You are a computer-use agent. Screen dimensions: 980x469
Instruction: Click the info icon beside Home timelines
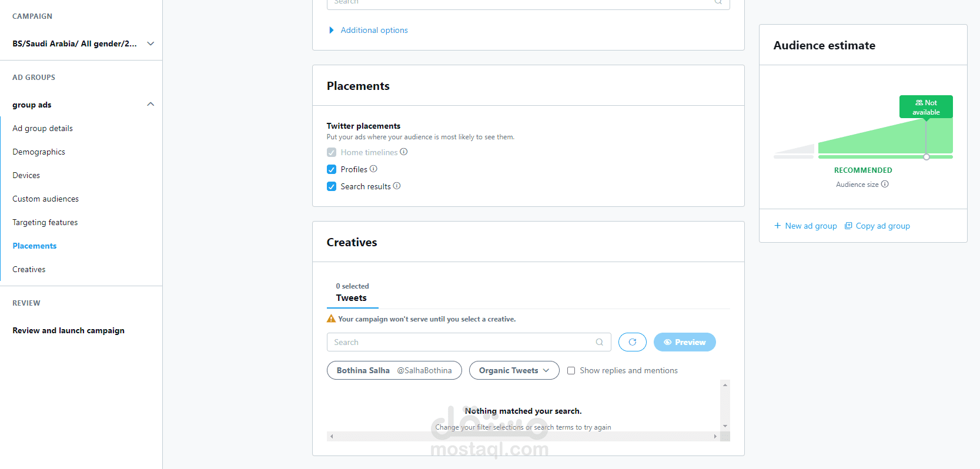coord(404,152)
